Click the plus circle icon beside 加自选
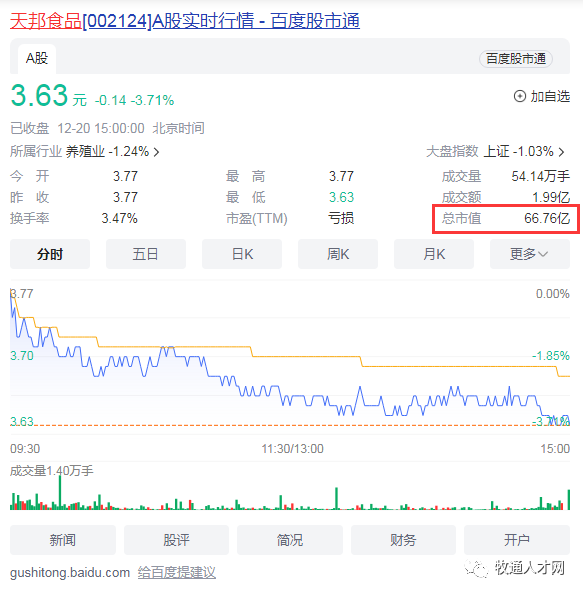 (520, 96)
